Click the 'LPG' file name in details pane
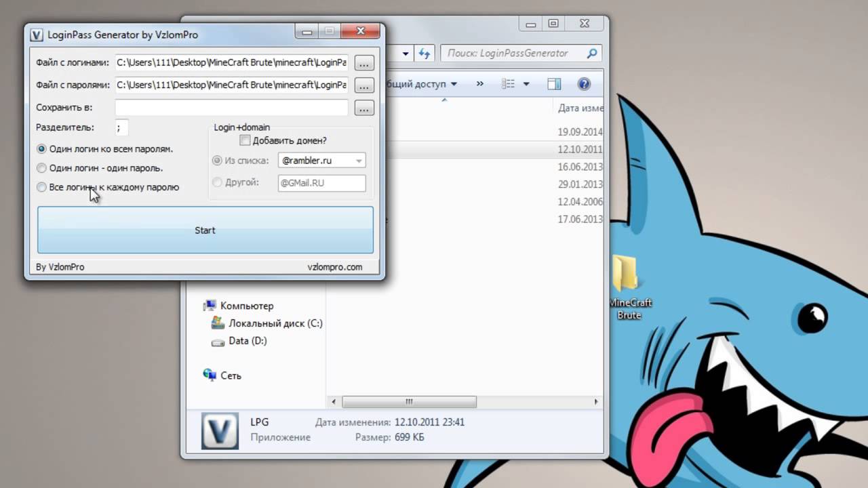Screen dimensions: 868x488 [x=260, y=422]
